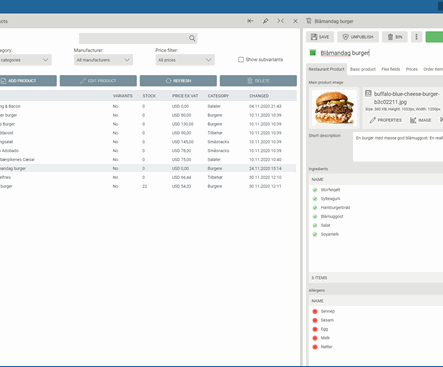Open the Order items tab
443x367 pixels.
click(x=433, y=69)
